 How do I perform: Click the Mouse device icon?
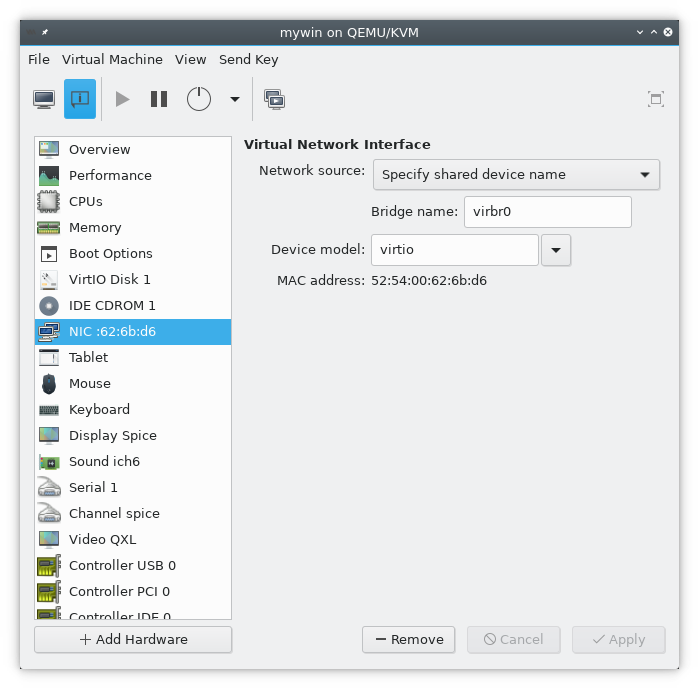tap(49, 384)
